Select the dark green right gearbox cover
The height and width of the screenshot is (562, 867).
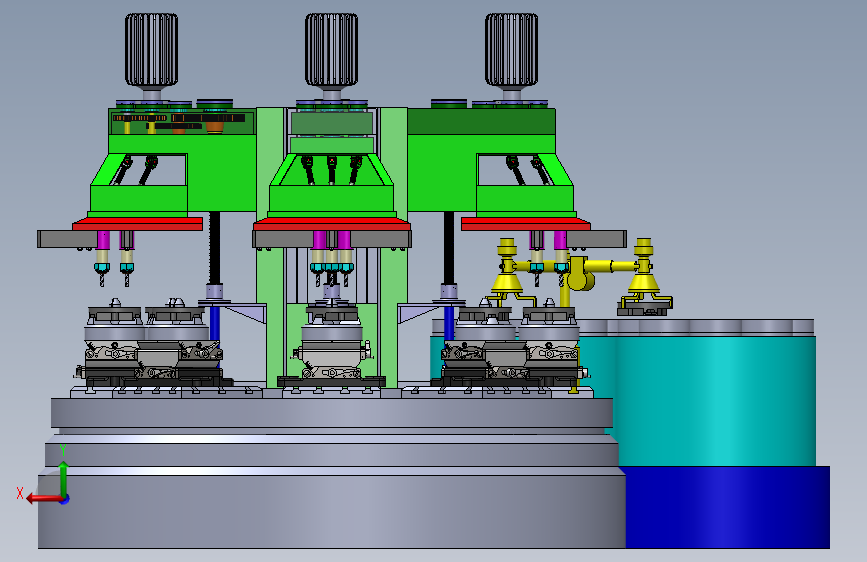[x=482, y=122]
